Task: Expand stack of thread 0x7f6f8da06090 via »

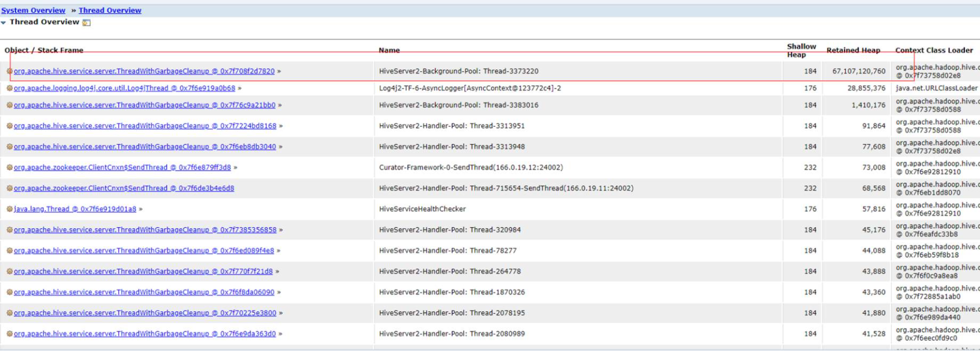Action: 279,292
